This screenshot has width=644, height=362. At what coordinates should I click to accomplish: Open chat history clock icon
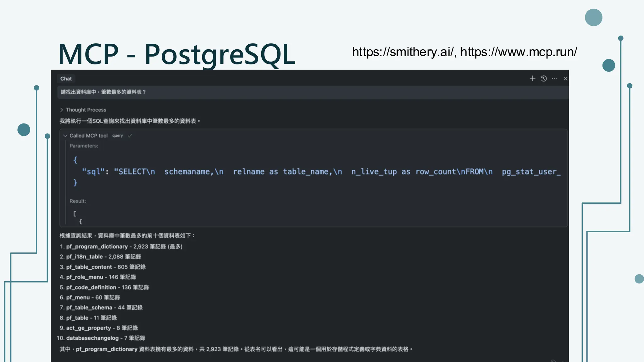point(544,79)
